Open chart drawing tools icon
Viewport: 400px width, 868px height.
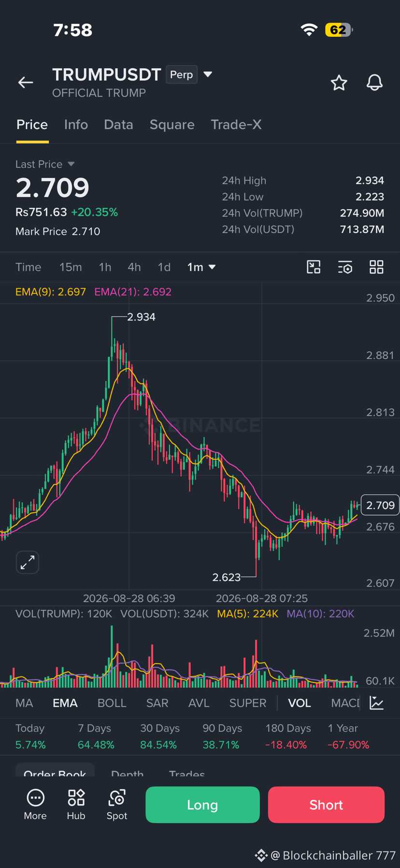tap(314, 267)
